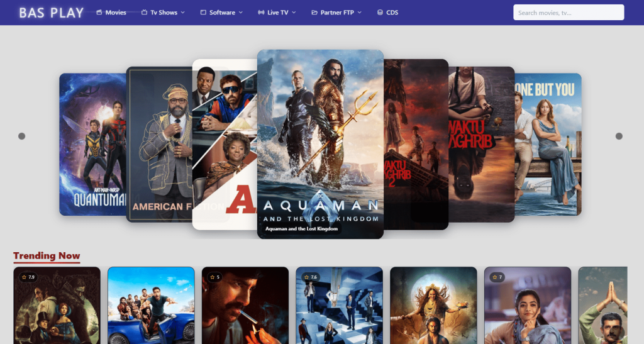The height and width of the screenshot is (344, 644).
Task: Click the 7.9 star rating badge
Action: 28,277
